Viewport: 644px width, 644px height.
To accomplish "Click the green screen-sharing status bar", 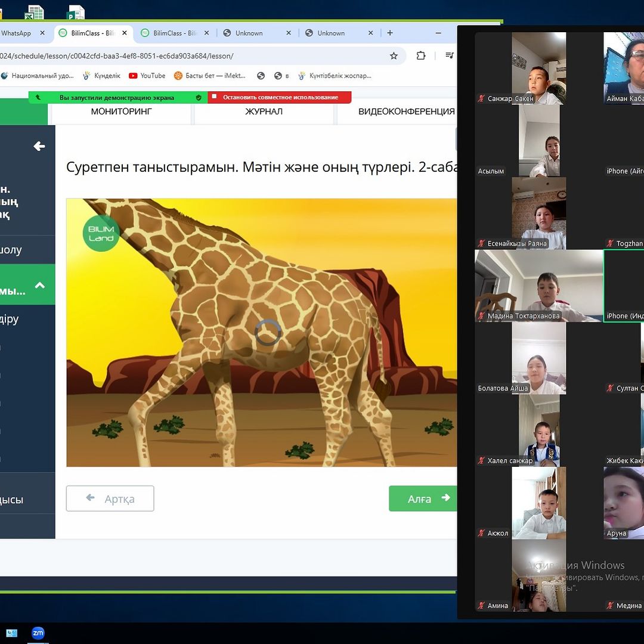I will point(118,97).
